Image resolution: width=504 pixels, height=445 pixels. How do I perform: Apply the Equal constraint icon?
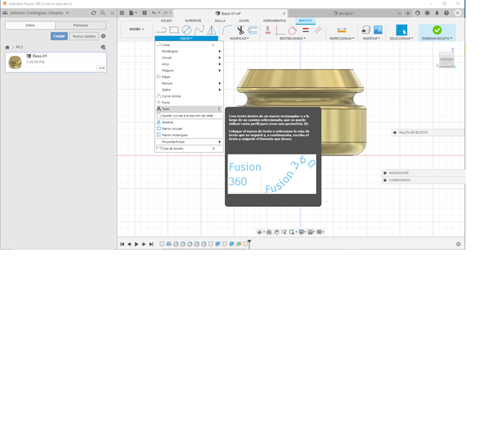305,30
